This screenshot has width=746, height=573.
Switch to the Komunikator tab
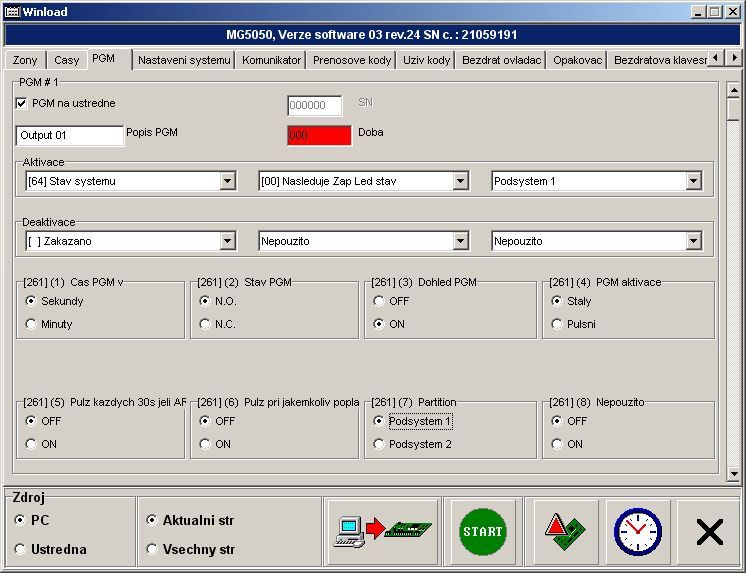pos(271,60)
